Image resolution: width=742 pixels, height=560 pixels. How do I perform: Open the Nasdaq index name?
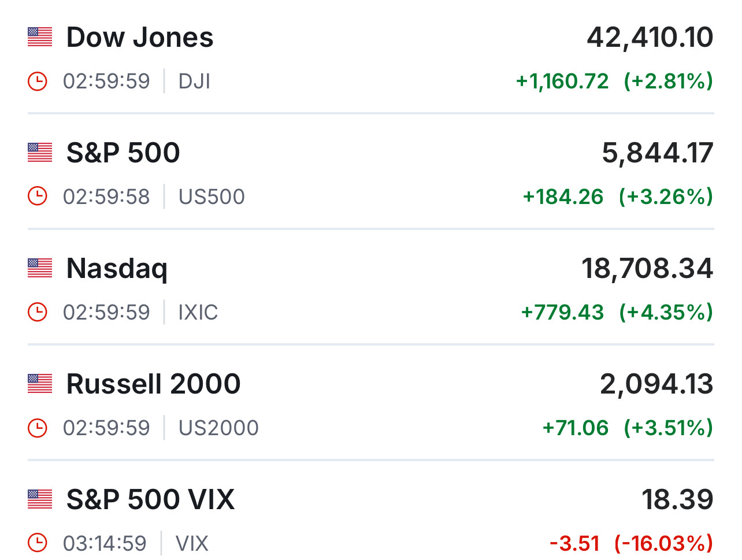(x=117, y=269)
